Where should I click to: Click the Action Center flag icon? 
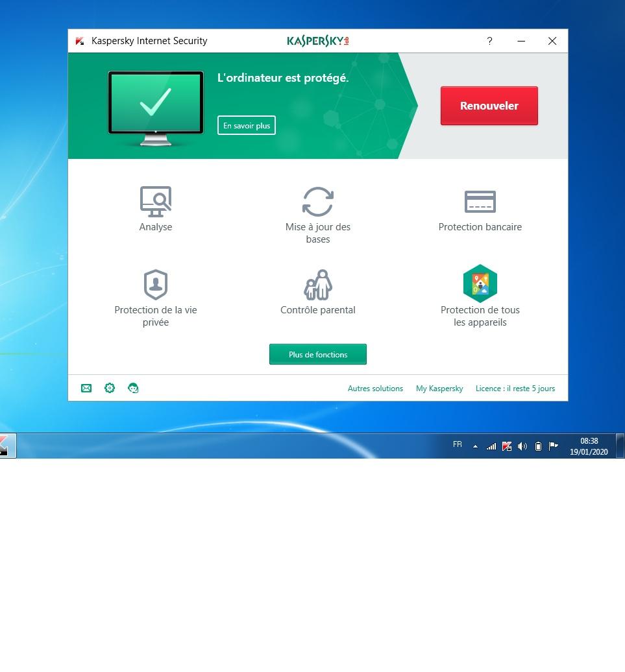(554, 446)
